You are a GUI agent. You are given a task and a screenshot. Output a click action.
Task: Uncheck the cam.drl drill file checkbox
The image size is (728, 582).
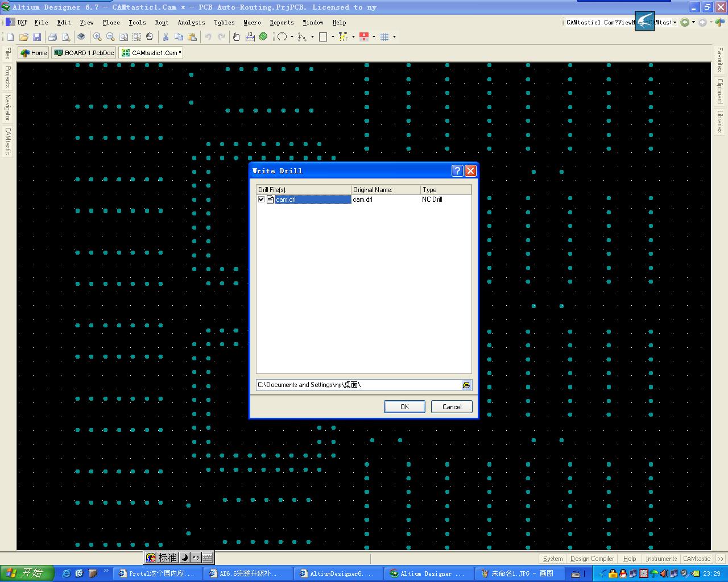tap(261, 199)
